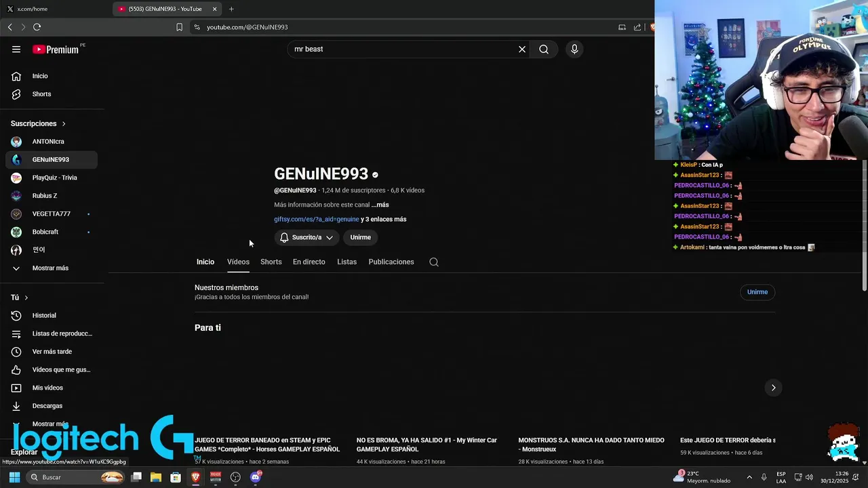Open the Windows Start menu
The image size is (868, 488).
14,477
